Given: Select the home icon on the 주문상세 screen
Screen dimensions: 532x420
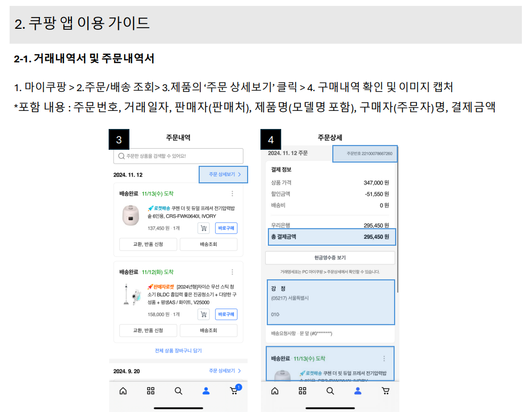Looking at the screenshot, I should (x=274, y=391).
